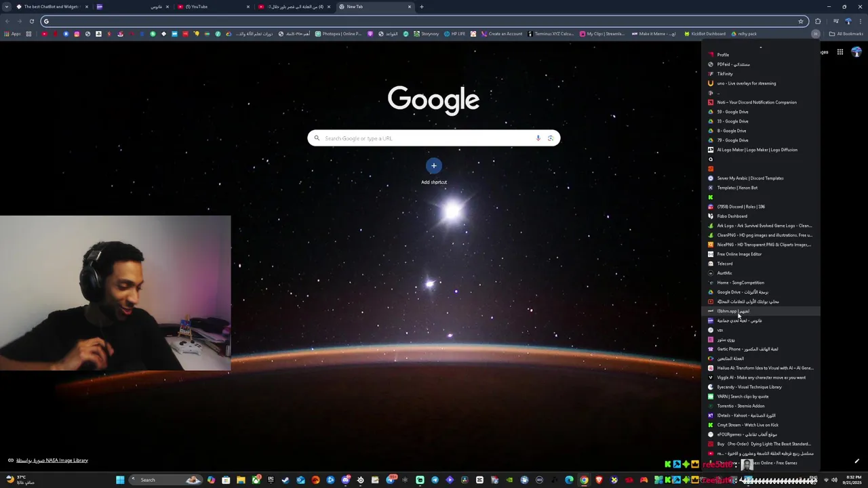The image size is (868, 488).
Task: Open Gartic Phone bookmark
Action: pyautogui.click(x=761, y=349)
